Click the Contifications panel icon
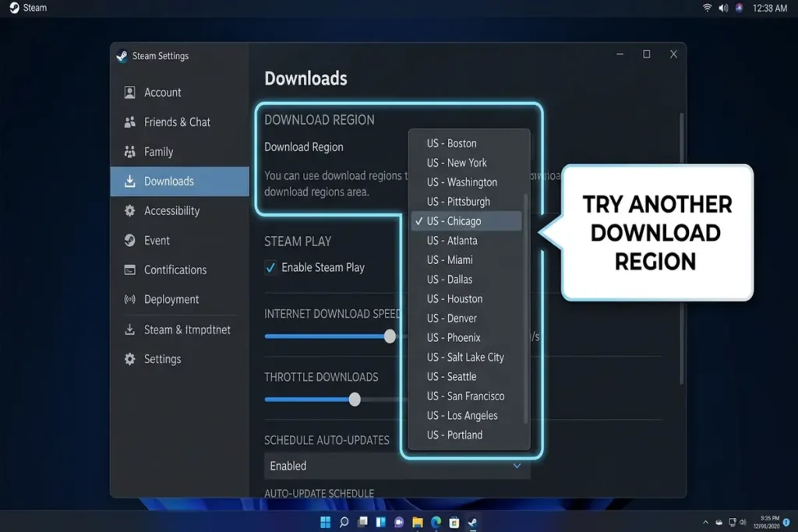Image resolution: width=798 pixels, height=532 pixels. (130, 270)
